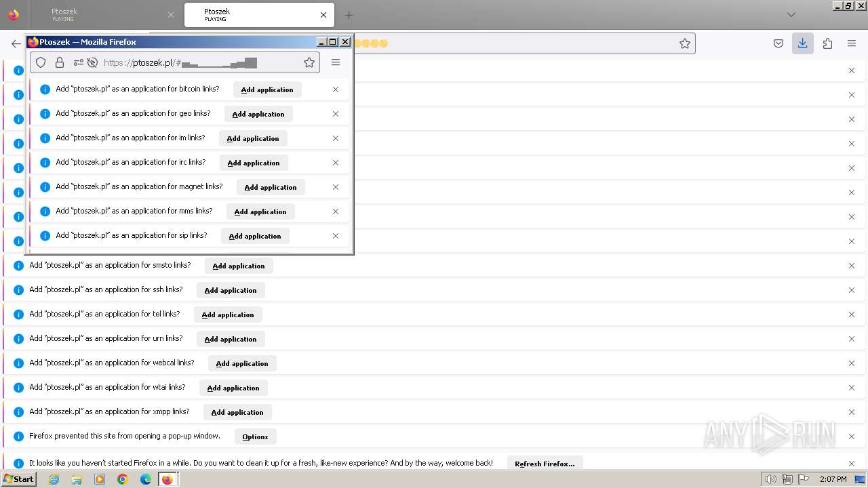The height and width of the screenshot is (488, 868).
Task: Open the Extensions puzzle icon
Action: (x=827, y=43)
